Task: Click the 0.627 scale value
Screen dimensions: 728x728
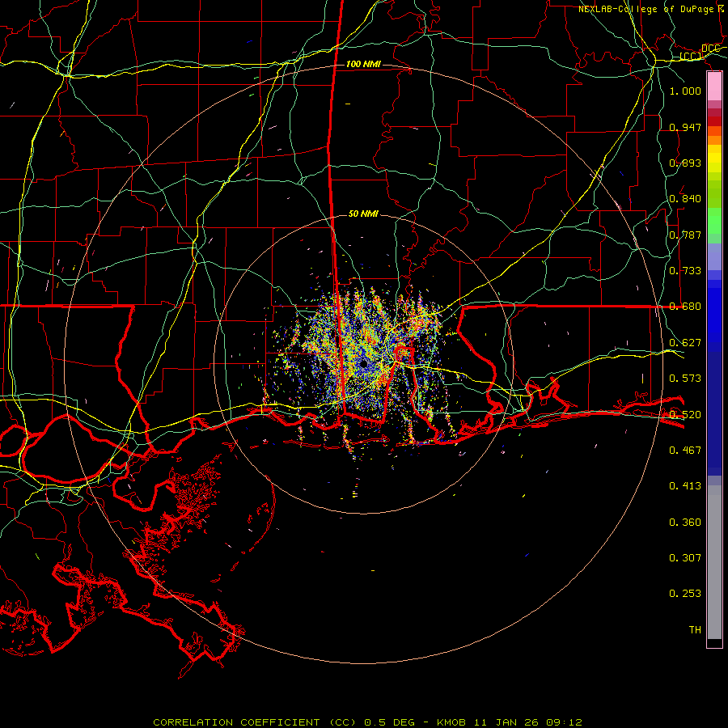Action: pyautogui.click(x=685, y=342)
